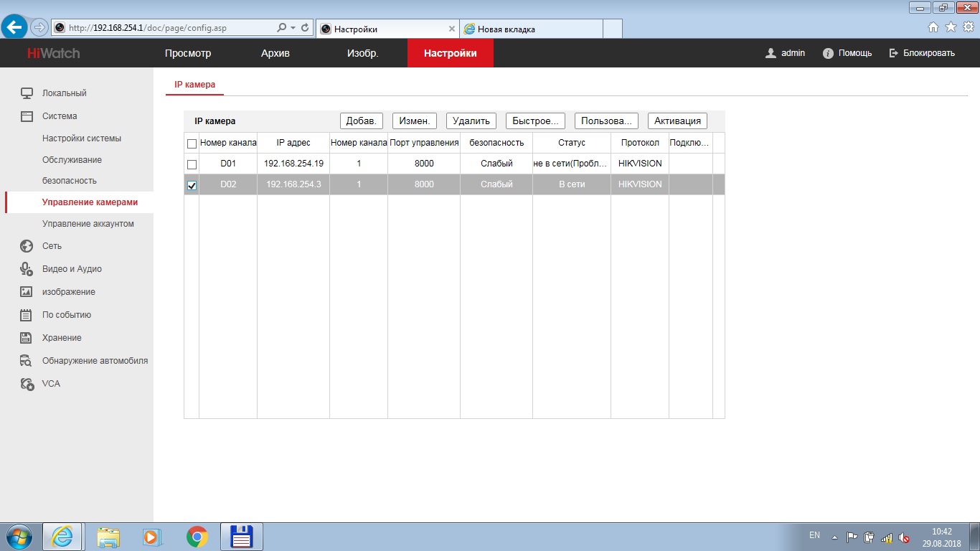Open безопасность in the left sidebar
This screenshot has width=980, height=551.
70,181
